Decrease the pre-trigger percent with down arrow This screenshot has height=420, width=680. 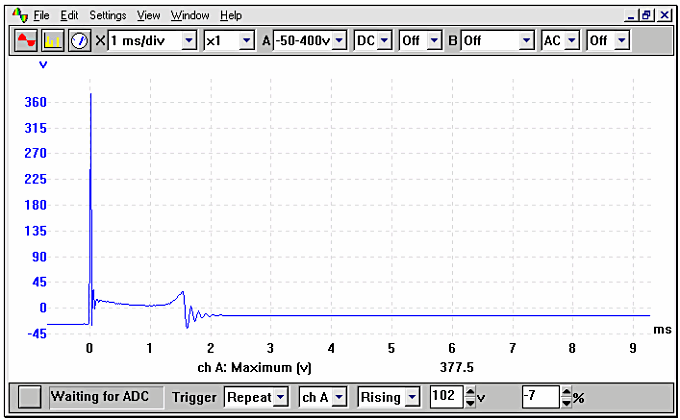click(567, 402)
